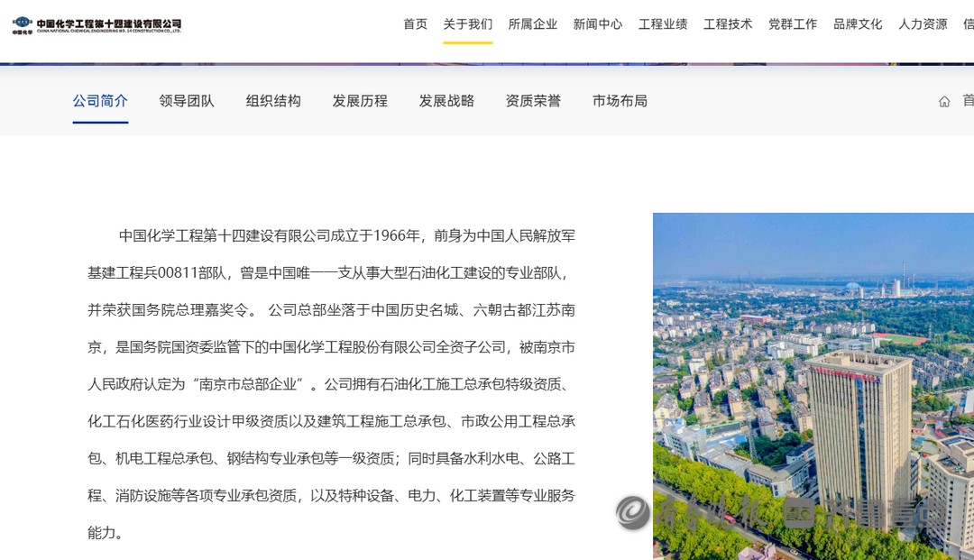Click the aerial photo of the headquarters tower
The width and height of the screenshot is (974, 560).
tap(813, 386)
